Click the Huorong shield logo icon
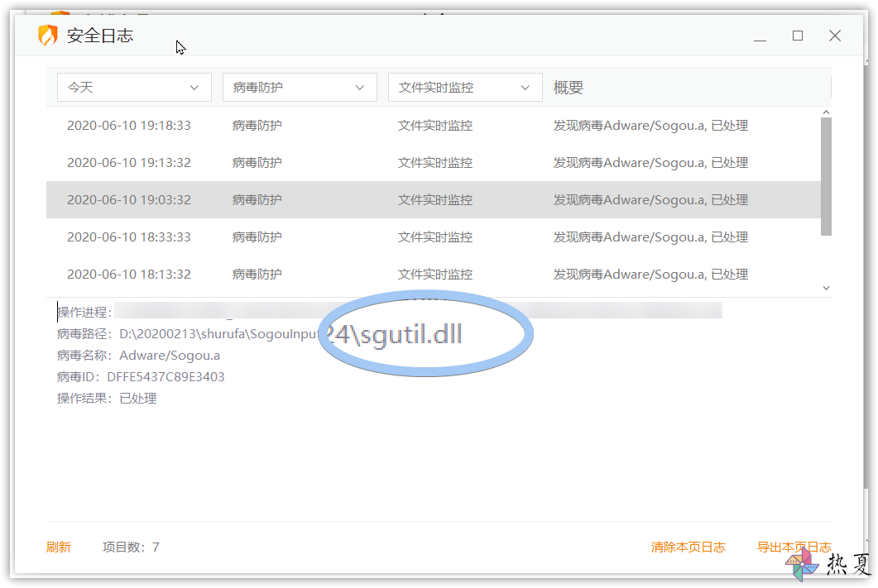The width and height of the screenshot is (878, 588). [48, 36]
